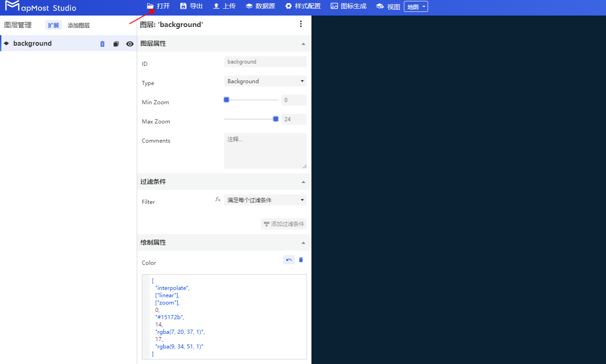The width and height of the screenshot is (606, 364).
Task: Click the Max Zoom value field 24
Action: point(294,119)
